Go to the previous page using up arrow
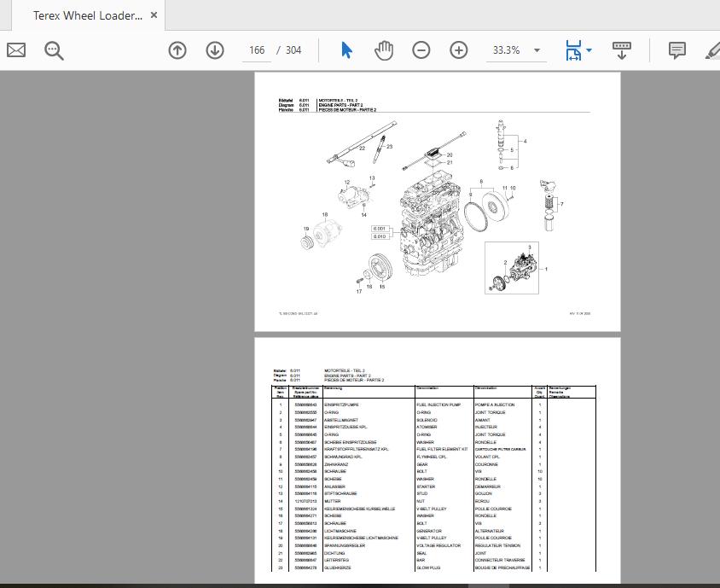Image resolution: width=720 pixels, height=588 pixels. [x=177, y=49]
